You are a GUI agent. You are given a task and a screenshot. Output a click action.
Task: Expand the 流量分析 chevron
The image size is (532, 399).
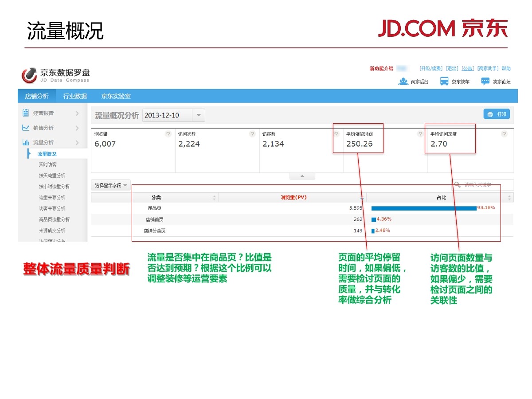pyautogui.click(x=77, y=143)
